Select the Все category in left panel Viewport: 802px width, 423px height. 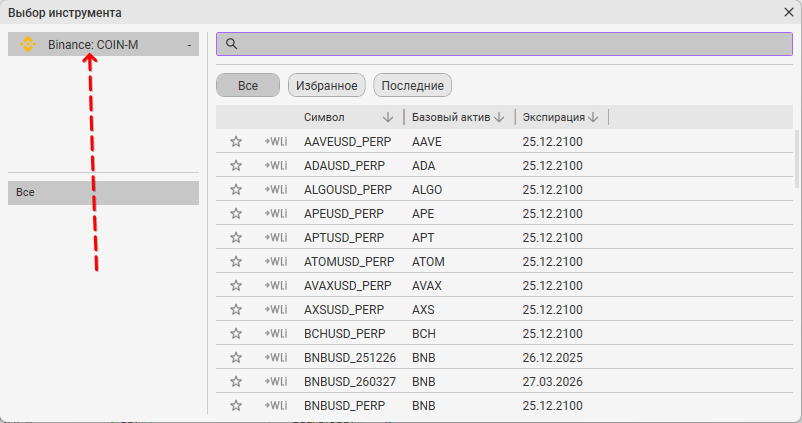tap(103, 193)
